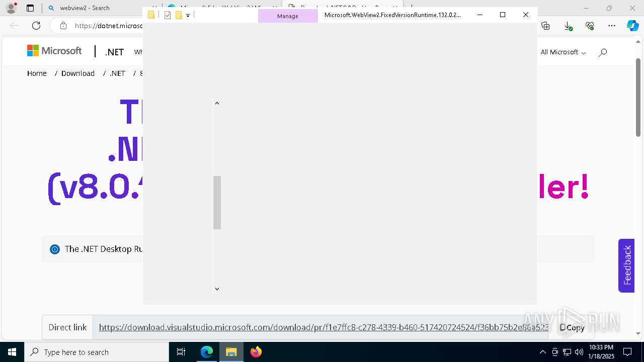Screen dimensions: 644x362
Task: Open the site search magnifier
Action: pos(603,52)
